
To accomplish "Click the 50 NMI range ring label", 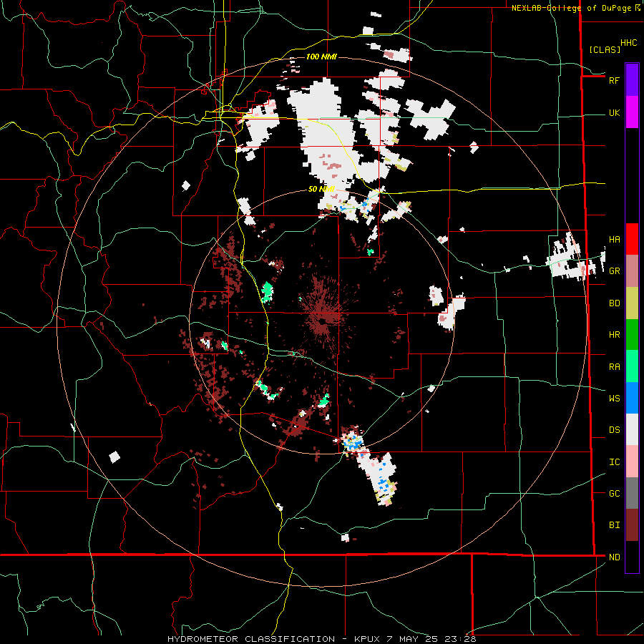I will coord(321,189).
